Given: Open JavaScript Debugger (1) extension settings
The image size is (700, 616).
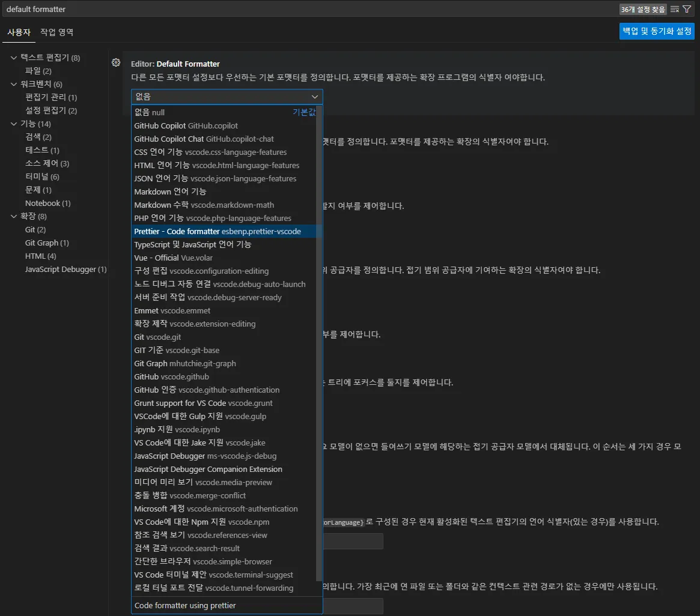Looking at the screenshot, I should 65,269.
